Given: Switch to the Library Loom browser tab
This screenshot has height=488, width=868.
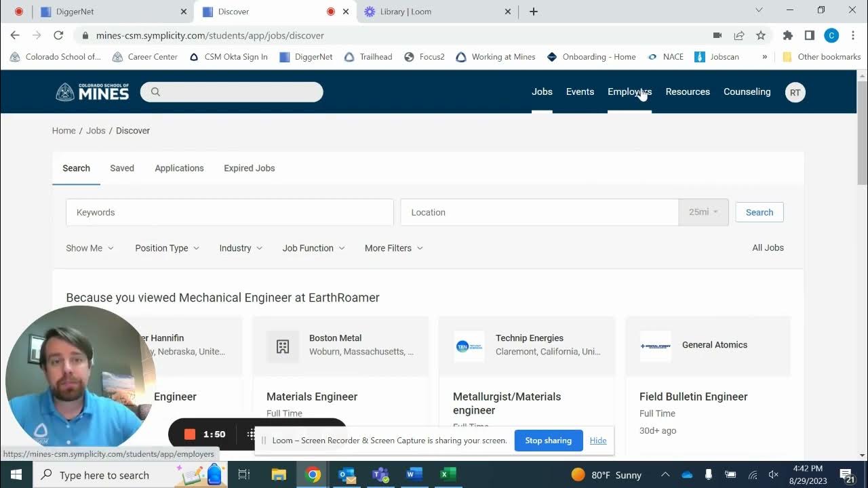Looking at the screenshot, I should 437,12.
